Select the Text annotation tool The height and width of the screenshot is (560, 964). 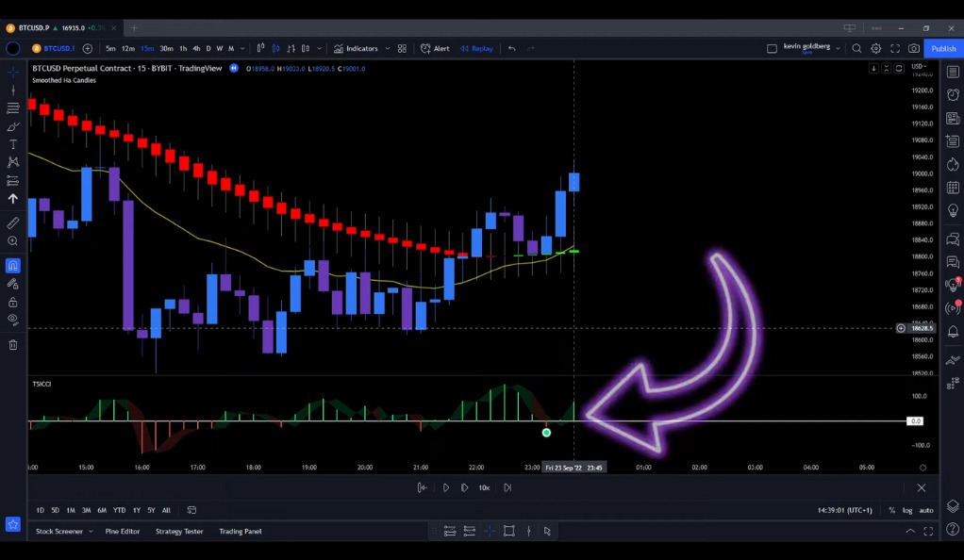click(13, 144)
